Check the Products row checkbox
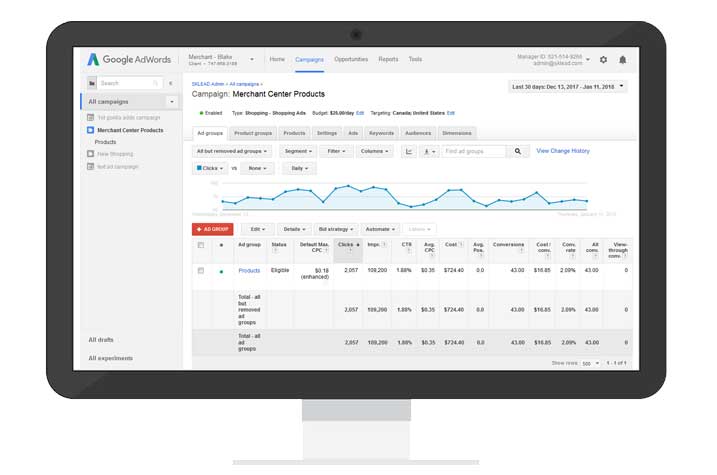The height and width of the screenshot is (475, 717). (x=201, y=271)
